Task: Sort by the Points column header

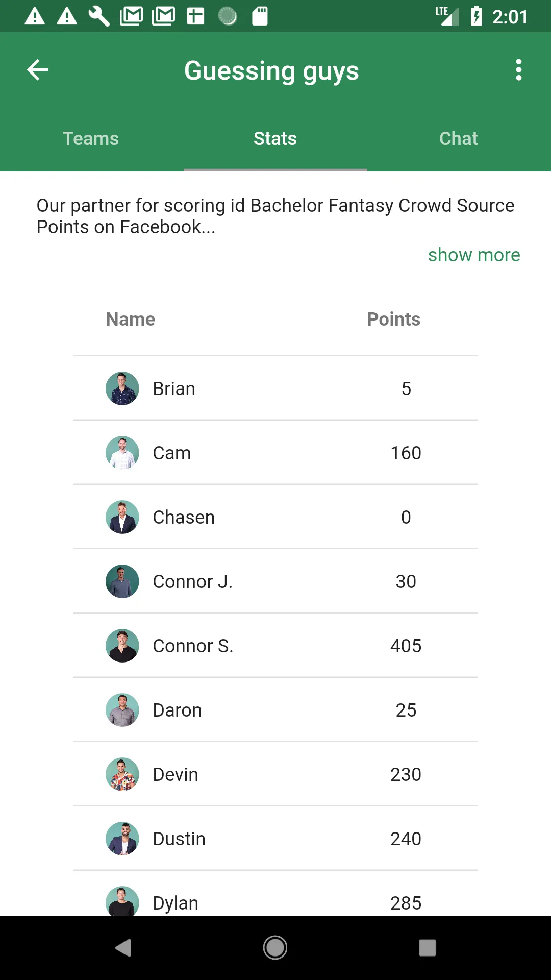Action: coord(393,320)
